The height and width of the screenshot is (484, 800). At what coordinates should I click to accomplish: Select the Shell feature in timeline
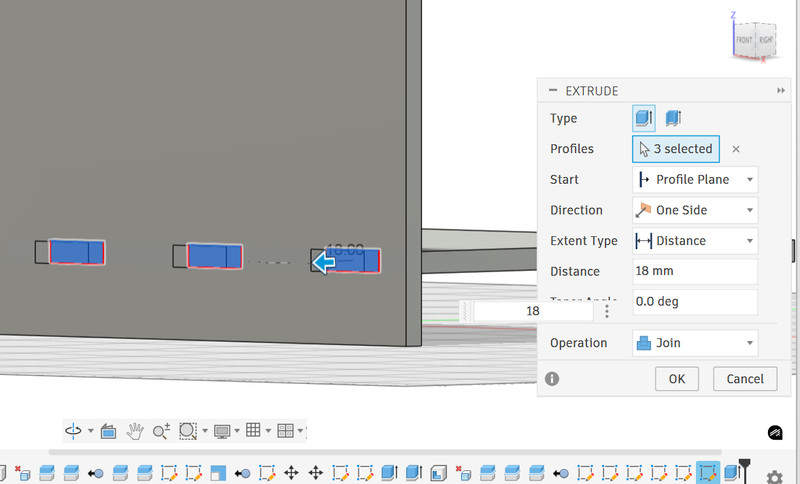[438, 473]
